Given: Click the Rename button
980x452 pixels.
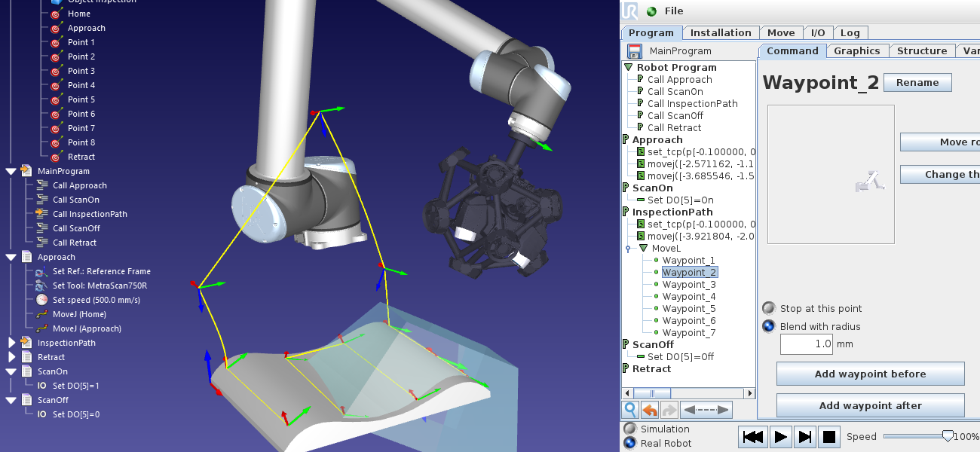Looking at the screenshot, I should pos(917,83).
